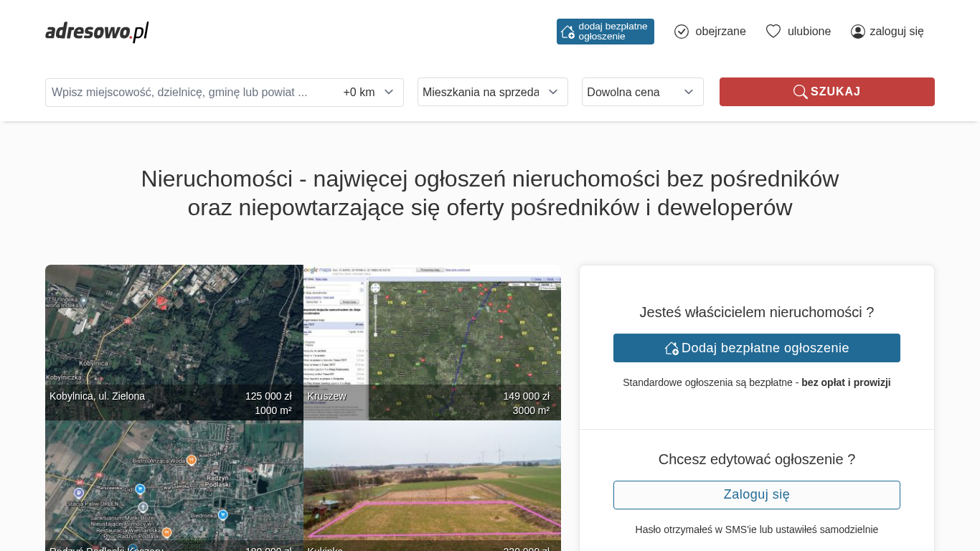Click the checkmark icon beside obejrzane
Viewport: 980px width, 551px height.
[682, 32]
